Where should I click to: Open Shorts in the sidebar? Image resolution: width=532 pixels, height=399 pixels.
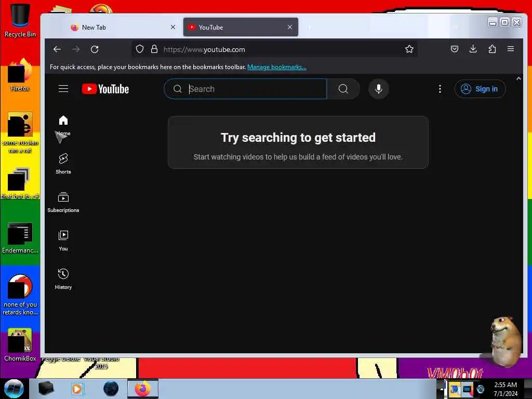pos(63,164)
